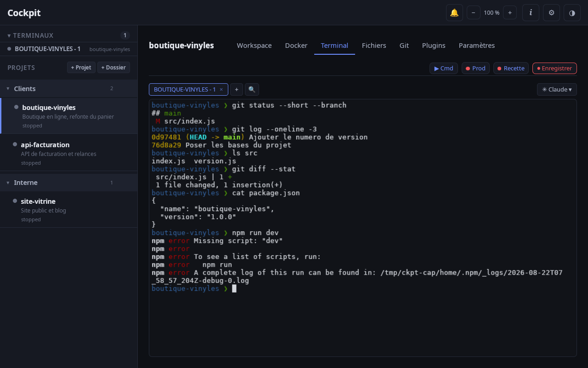Screen dimensions: 588x368
Task: Close the BOUTIQUE-VINYLES - 1 terminal tab
Action: pos(221,90)
